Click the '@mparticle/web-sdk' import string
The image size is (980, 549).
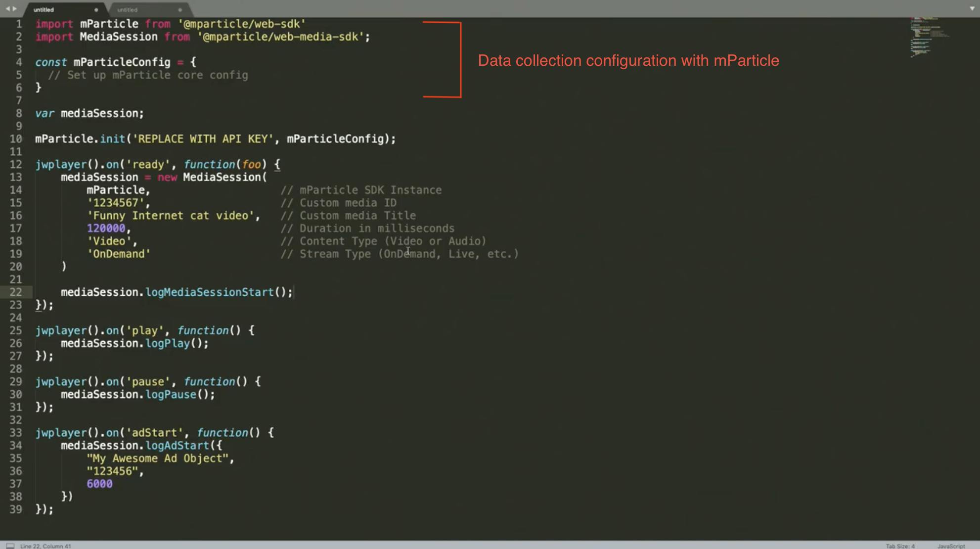pyautogui.click(x=241, y=24)
